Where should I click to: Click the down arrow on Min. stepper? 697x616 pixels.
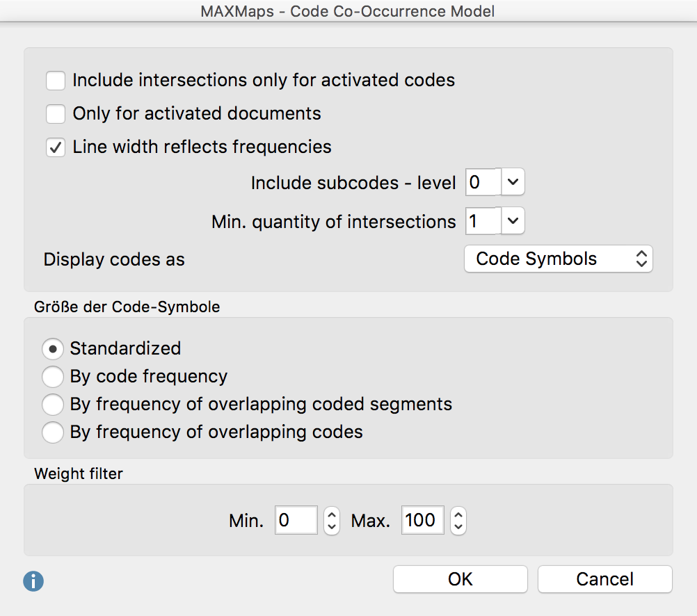coord(331,526)
